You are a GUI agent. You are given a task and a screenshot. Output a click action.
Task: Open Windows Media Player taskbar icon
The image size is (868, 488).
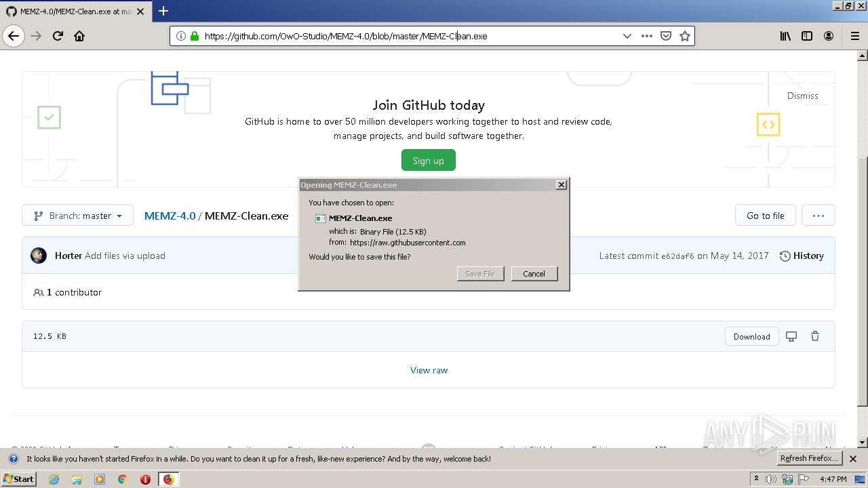point(100,479)
